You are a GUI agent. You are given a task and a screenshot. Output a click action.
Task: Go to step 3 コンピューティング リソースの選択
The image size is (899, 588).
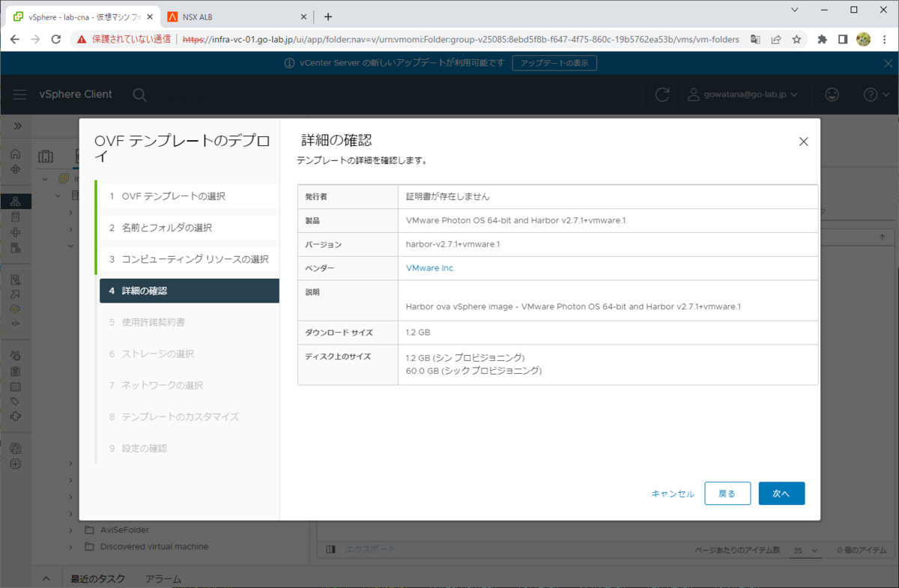[x=188, y=259]
